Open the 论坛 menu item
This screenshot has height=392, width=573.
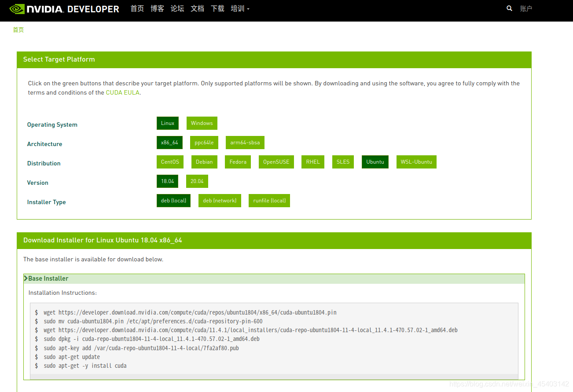(x=177, y=8)
